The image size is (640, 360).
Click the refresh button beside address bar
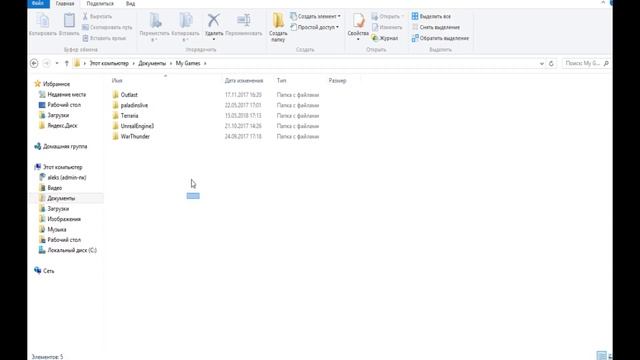(x=551, y=64)
